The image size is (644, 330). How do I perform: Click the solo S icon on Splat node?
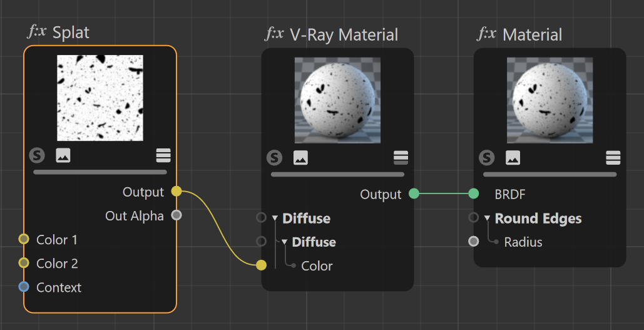coord(37,156)
